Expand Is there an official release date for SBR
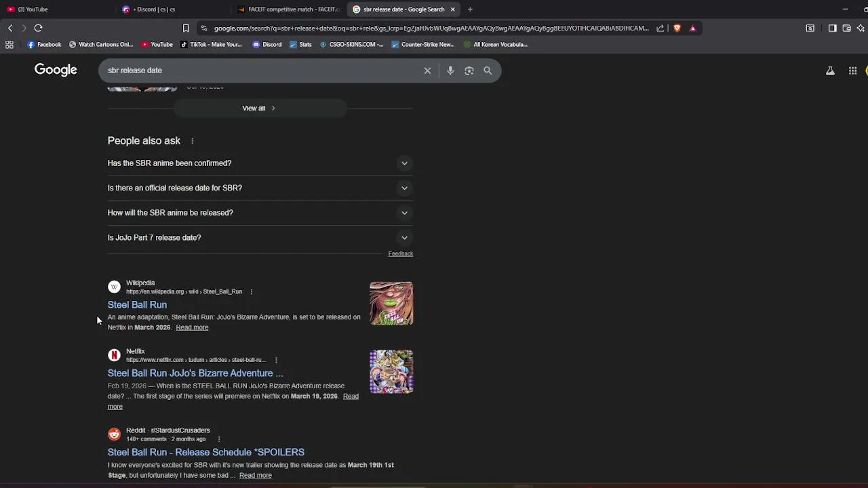This screenshot has height=488, width=868. (260, 188)
